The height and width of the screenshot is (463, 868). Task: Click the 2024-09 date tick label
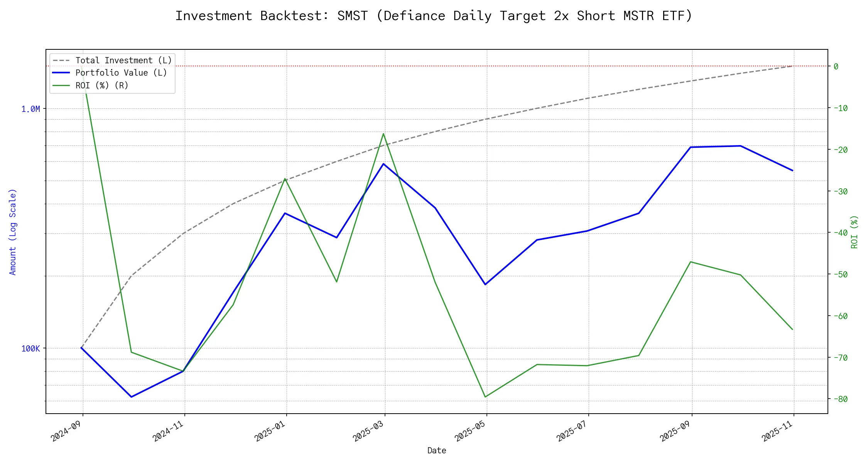(66, 431)
